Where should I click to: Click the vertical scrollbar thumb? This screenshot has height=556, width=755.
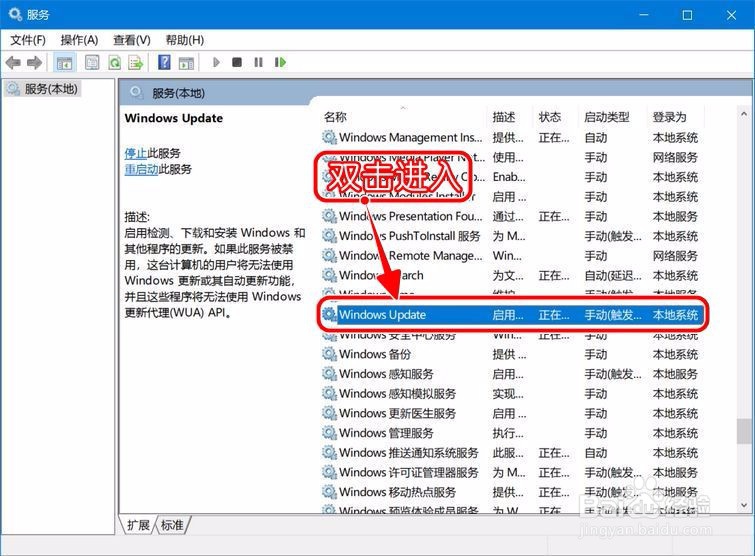[744, 431]
